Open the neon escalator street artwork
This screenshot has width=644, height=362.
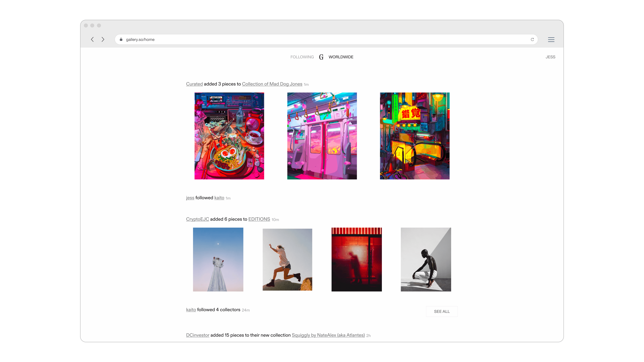coord(415,136)
